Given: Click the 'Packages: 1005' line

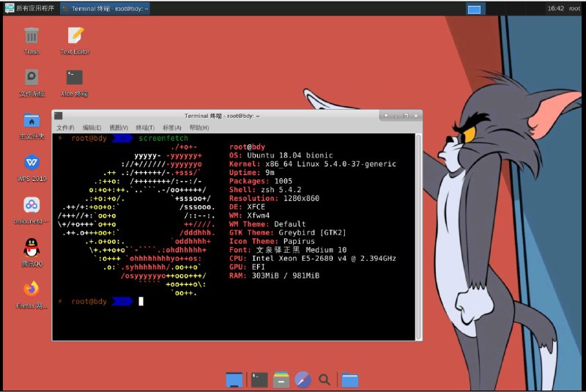Looking at the screenshot, I should tap(261, 181).
